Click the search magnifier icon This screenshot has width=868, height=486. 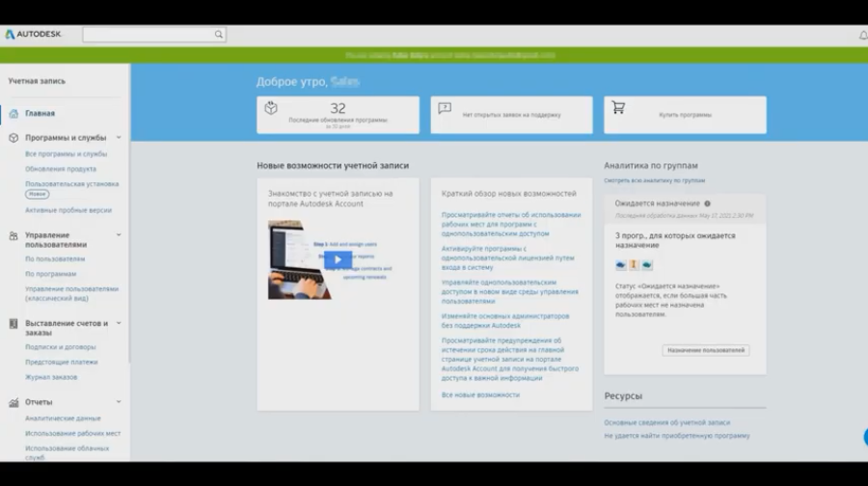tap(219, 35)
